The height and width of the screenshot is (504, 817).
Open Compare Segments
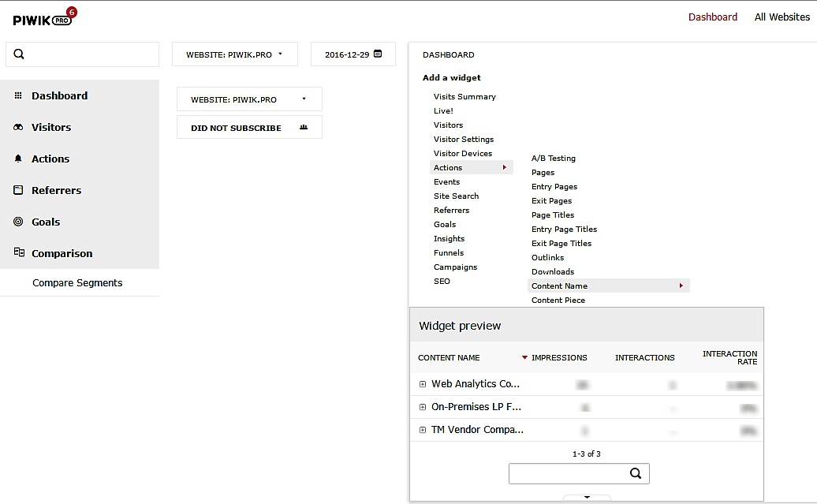coord(77,282)
